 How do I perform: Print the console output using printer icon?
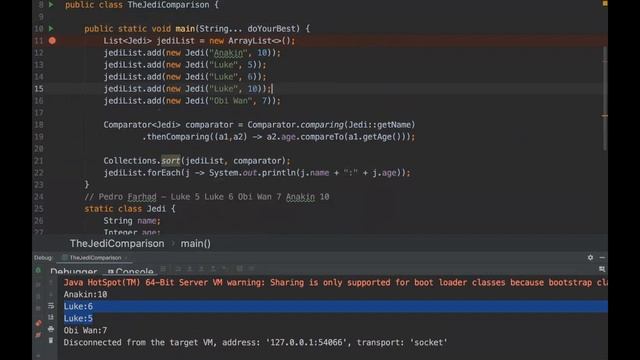(x=51, y=329)
